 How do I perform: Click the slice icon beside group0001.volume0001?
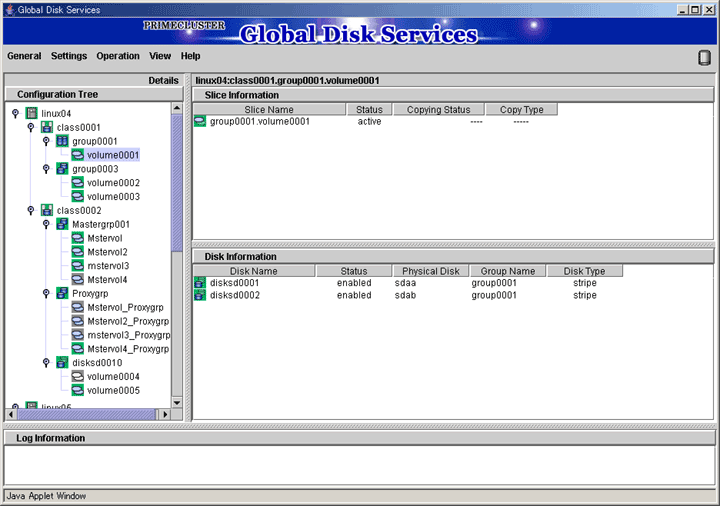200,121
